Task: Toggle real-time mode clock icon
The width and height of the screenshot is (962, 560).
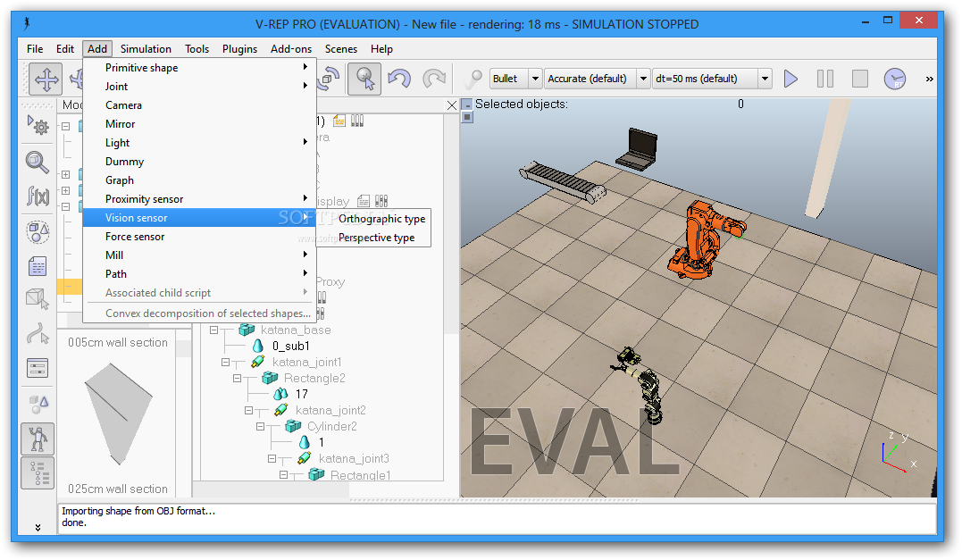Action: [895, 79]
